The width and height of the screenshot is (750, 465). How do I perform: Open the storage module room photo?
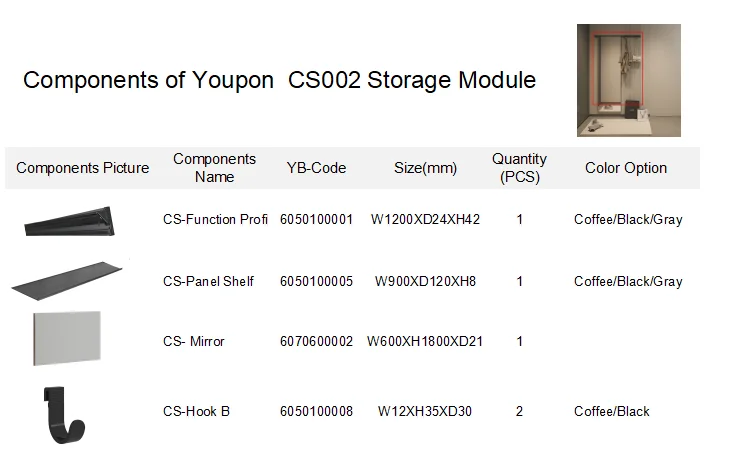tap(628, 80)
